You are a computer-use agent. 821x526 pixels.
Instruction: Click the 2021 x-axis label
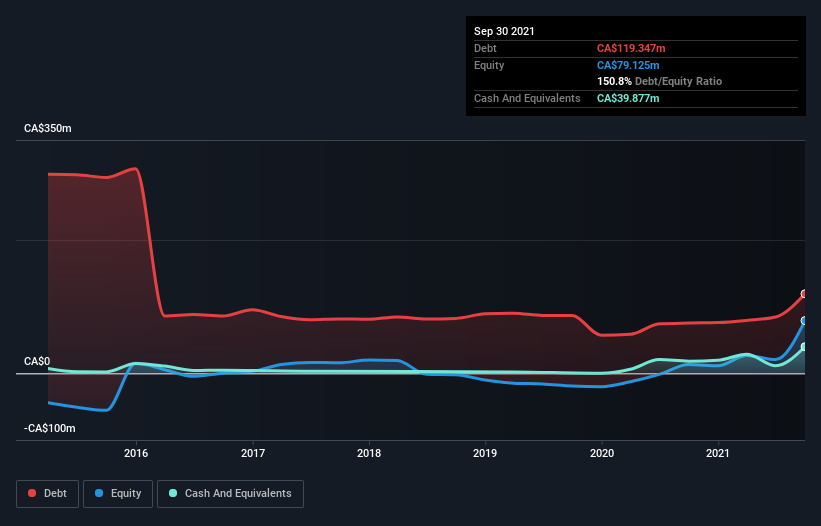(718, 453)
